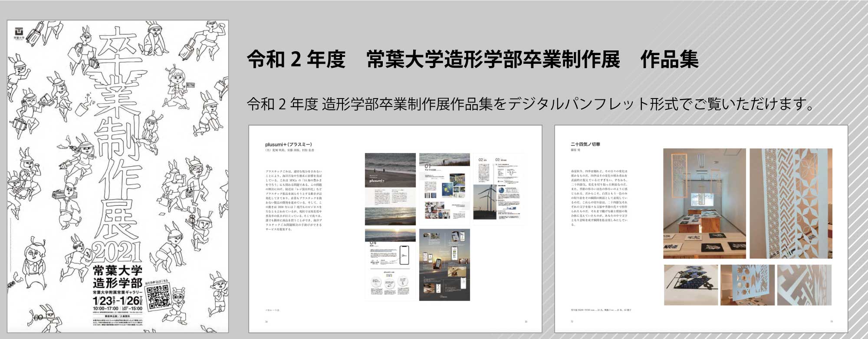Select the plusumi+ (プラスミー) title text
The width and height of the screenshot is (868, 339).
pos(288,145)
